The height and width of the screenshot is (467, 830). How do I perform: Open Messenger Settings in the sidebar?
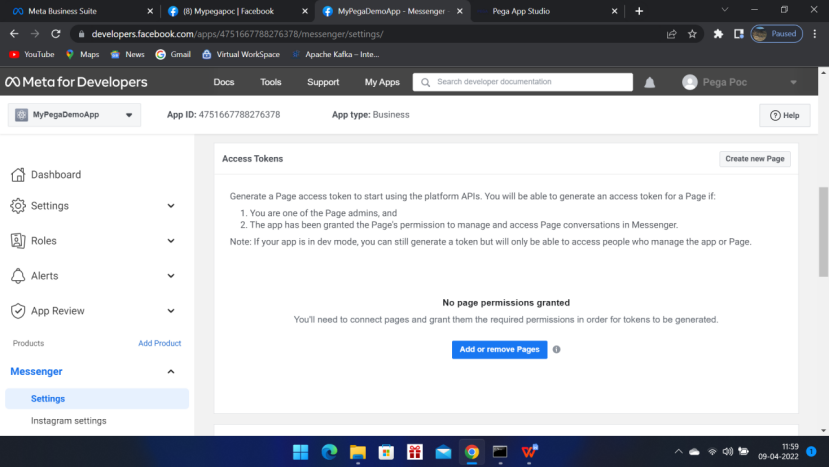click(97, 399)
